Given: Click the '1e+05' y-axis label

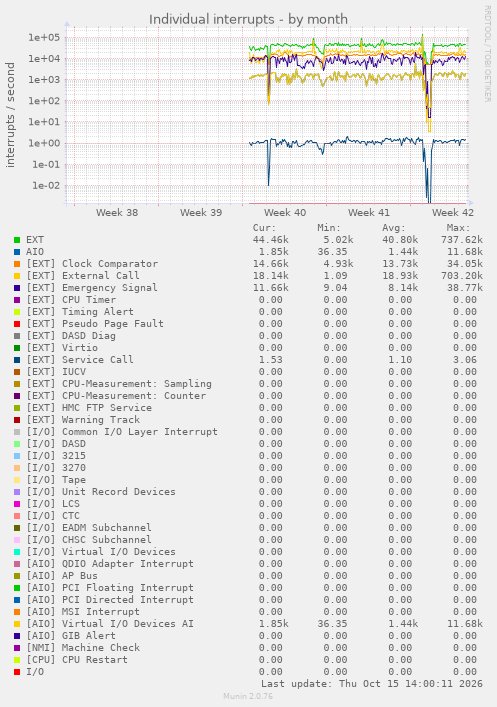Looking at the screenshot, I should pos(44,37).
